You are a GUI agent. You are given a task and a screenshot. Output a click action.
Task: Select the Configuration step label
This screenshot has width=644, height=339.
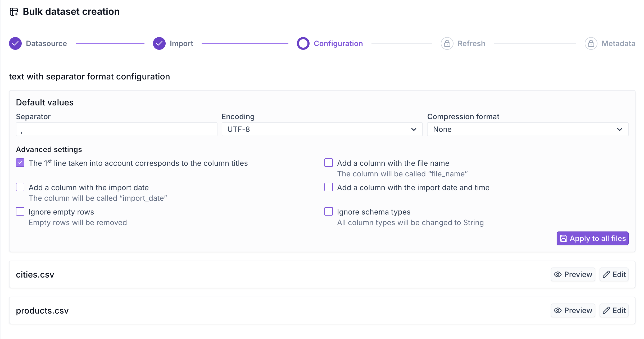tap(338, 43)
